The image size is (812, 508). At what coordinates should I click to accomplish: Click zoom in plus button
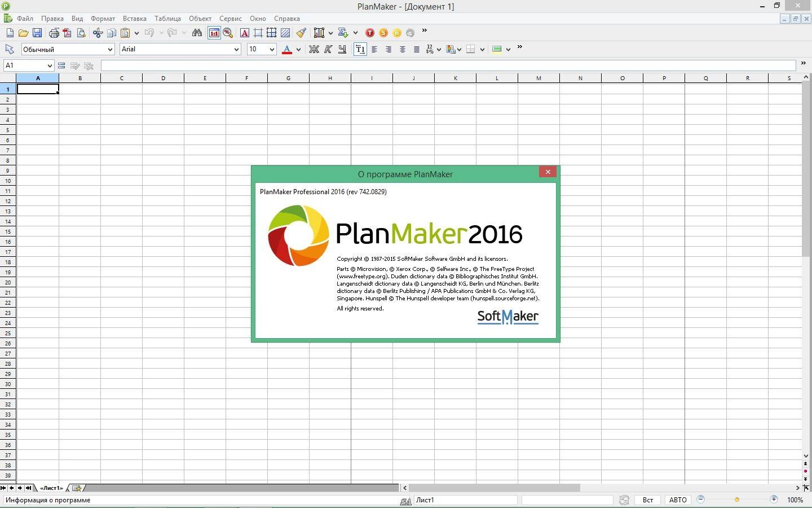click(774, 500)
